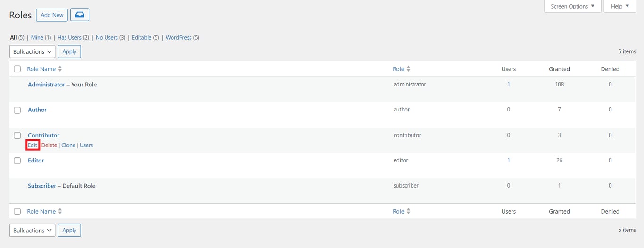Image resolution: width=644 pixels, height=248 pixels.
Task: Click sort arrows beside top Role column
Action: (x=408, y=69)
